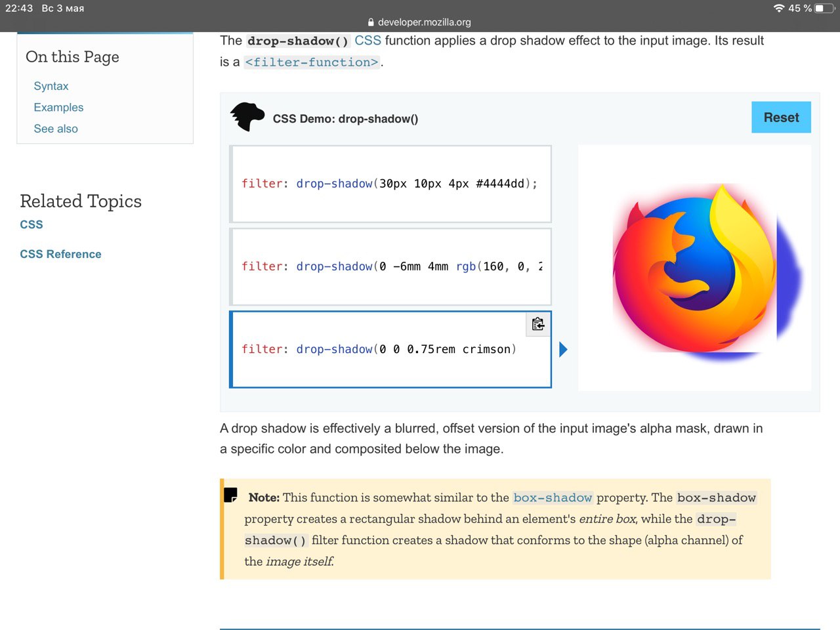
Task: Open the box-shadow property link
Action: coord(553,497)
